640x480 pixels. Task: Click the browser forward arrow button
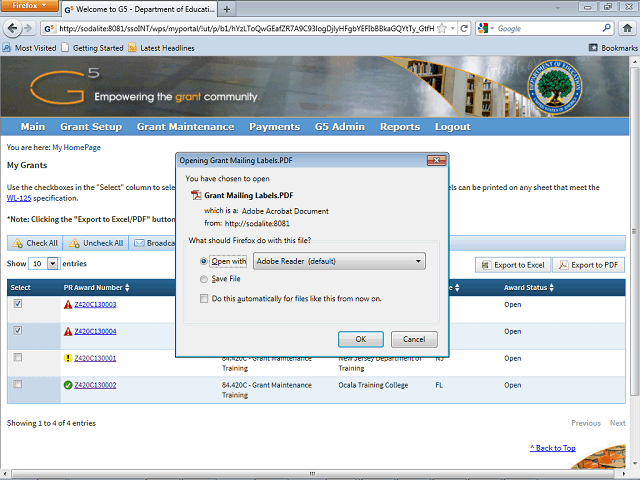point(29,28)
